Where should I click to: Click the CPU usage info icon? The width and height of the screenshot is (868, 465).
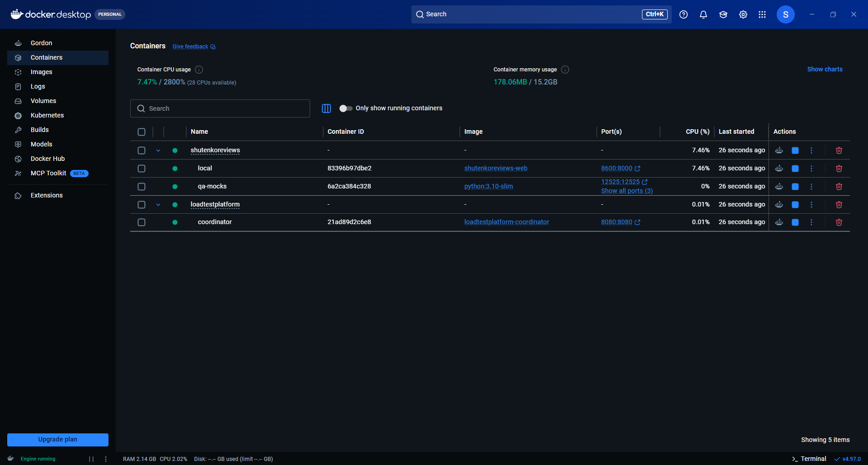tap(199, 70)
